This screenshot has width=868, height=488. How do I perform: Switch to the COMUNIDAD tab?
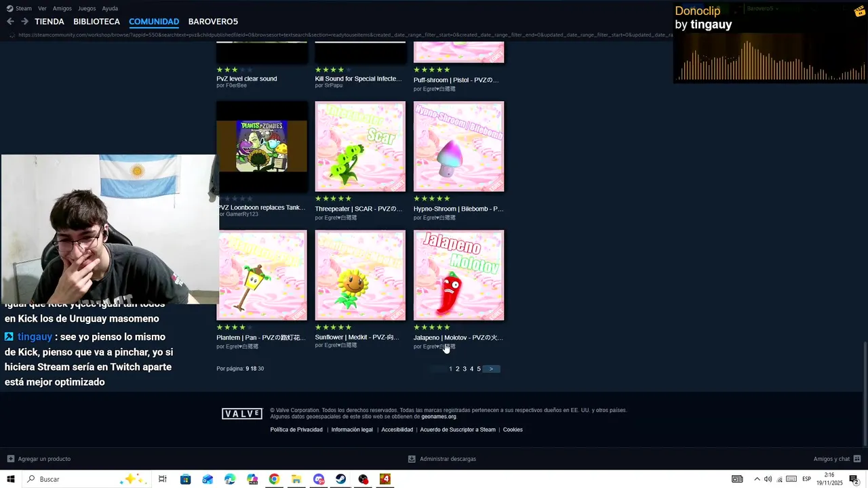(x=154, y=22)
